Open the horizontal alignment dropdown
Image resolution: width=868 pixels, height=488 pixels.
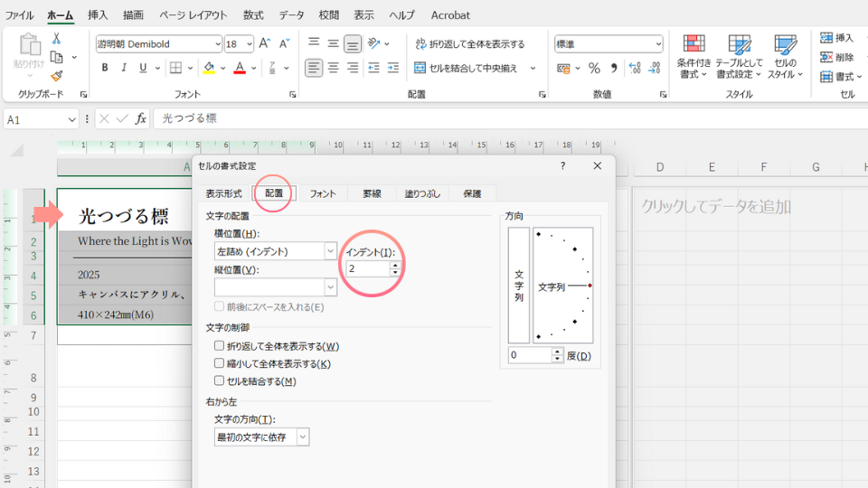click(330, 251)
